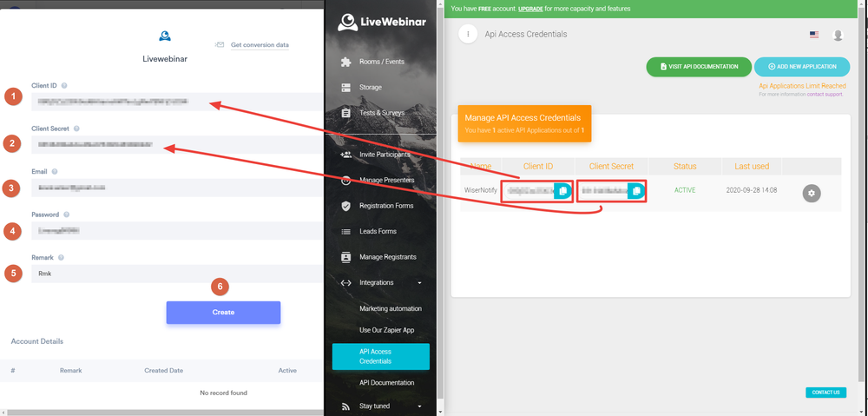Screen dimensions: 868x416
Task: Click the Integrations code icon
Action: [346, 282]
